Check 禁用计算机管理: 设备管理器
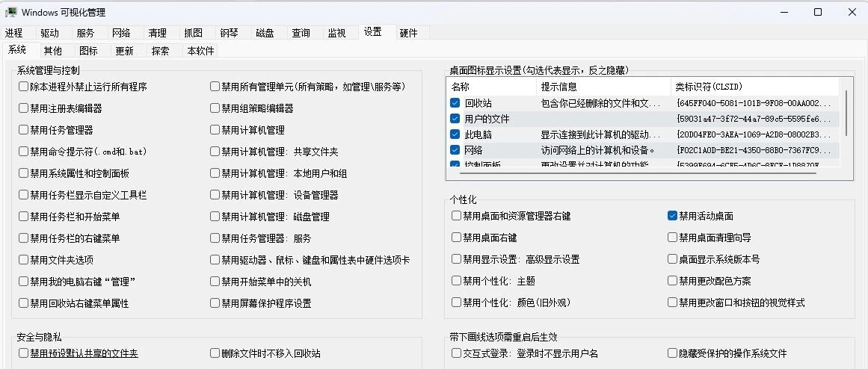This screenshot has width=868, height=369. 215,195
